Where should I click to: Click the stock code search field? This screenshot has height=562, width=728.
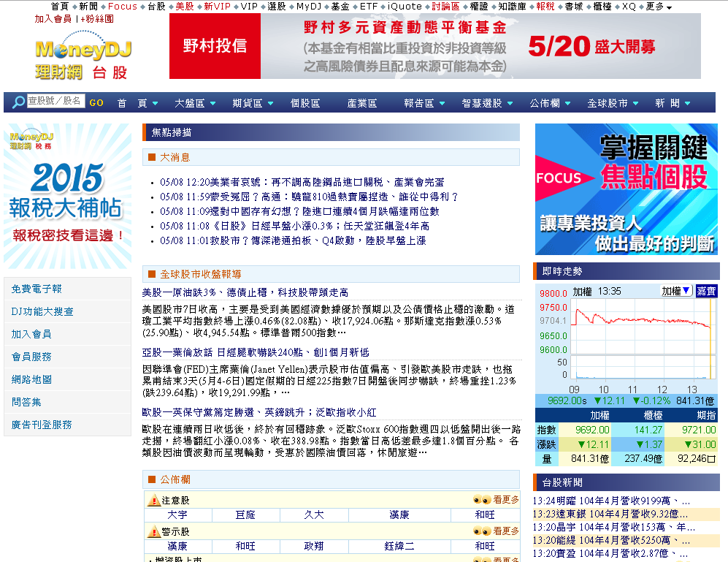[55, 101]
